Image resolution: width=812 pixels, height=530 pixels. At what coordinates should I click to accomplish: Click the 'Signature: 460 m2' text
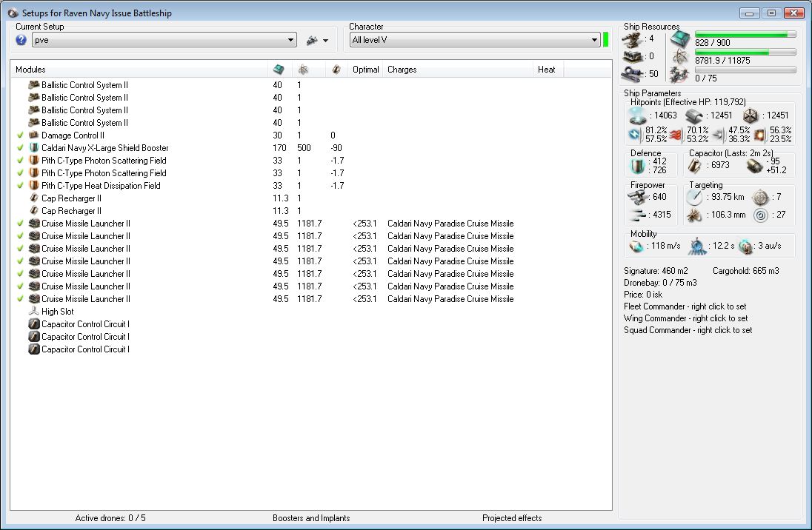click(656, 271)
